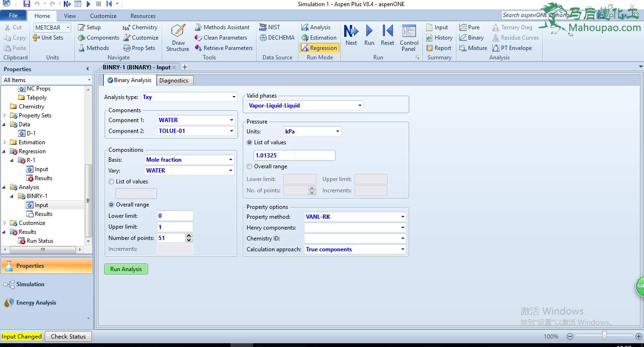Click the zoom out minus button
The width and height of the screenshot is (644, 347).
(570, 337)
